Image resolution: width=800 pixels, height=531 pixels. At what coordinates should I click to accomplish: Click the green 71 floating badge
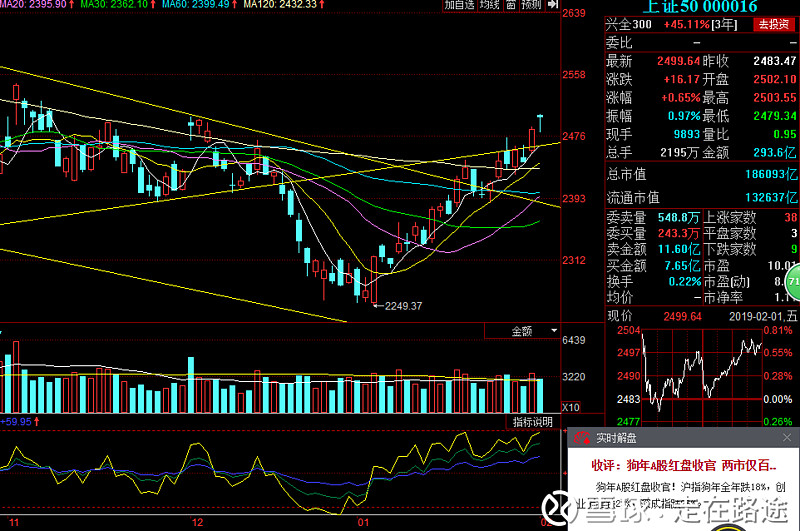coord(793,282)
